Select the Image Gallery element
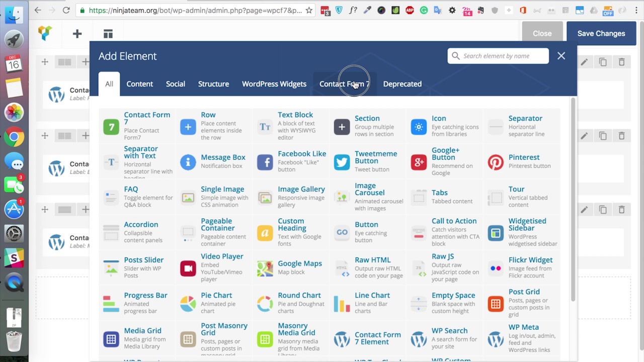 [291, 197]
